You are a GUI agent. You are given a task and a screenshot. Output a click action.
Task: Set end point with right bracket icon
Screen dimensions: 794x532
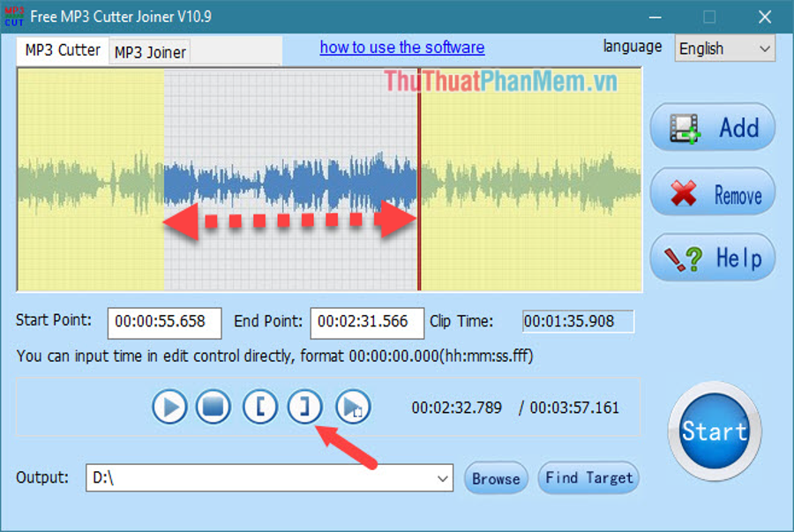click(304, 407)
